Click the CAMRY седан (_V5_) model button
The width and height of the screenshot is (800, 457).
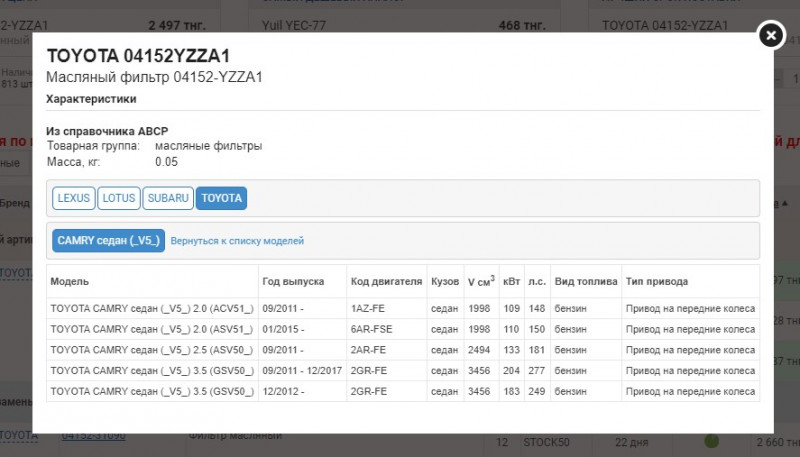point(108,240)
